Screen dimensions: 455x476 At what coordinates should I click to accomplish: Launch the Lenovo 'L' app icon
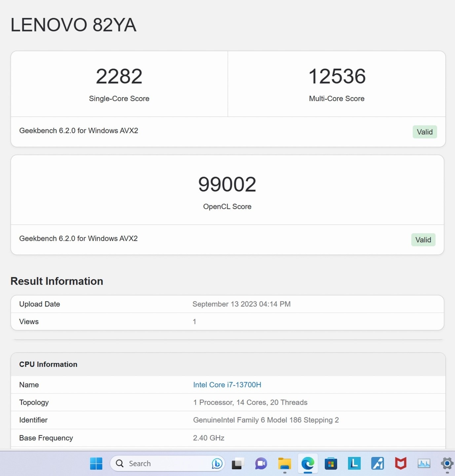click(354, 463)
